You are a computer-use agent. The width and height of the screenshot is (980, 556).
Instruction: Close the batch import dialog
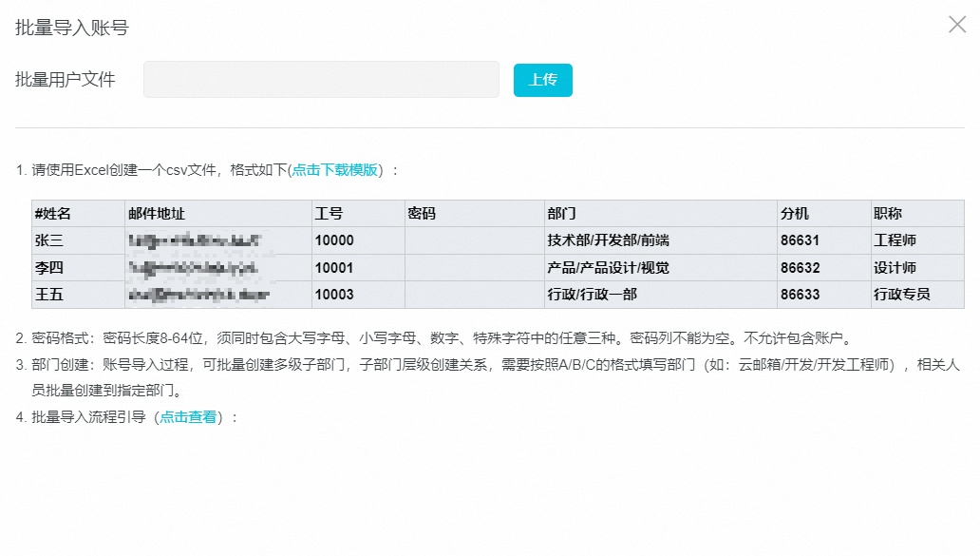(956, 26)
